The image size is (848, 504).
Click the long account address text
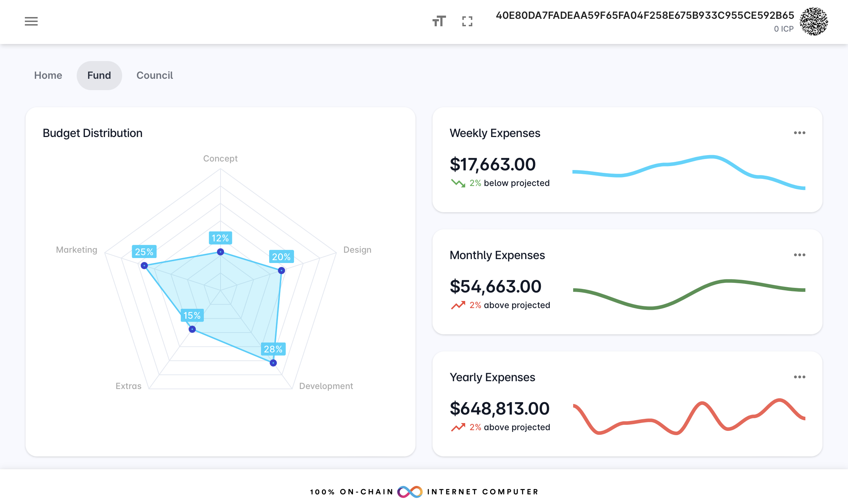[x=645, y=15]
